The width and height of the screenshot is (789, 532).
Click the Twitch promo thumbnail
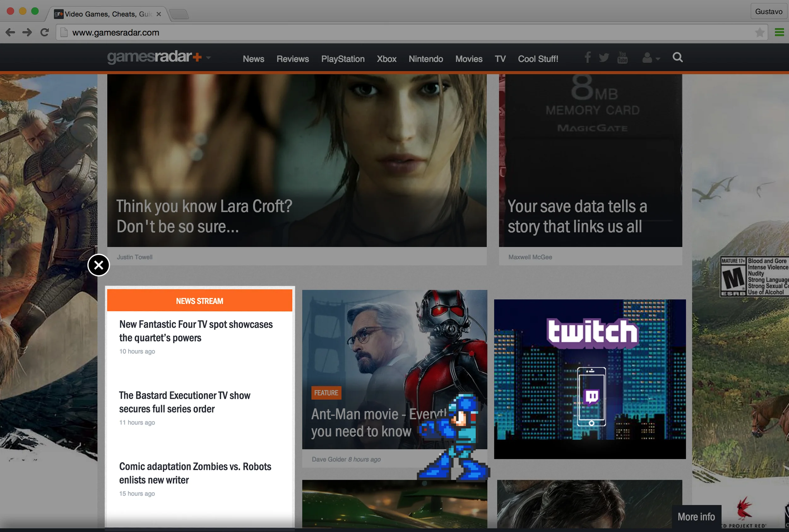590,379
